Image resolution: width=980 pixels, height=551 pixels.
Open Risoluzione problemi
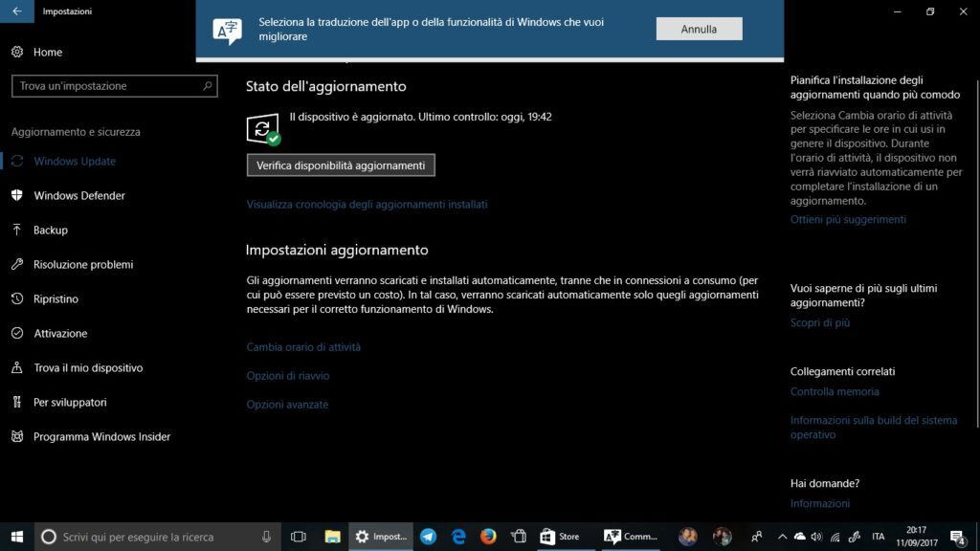tap(83, 264)
